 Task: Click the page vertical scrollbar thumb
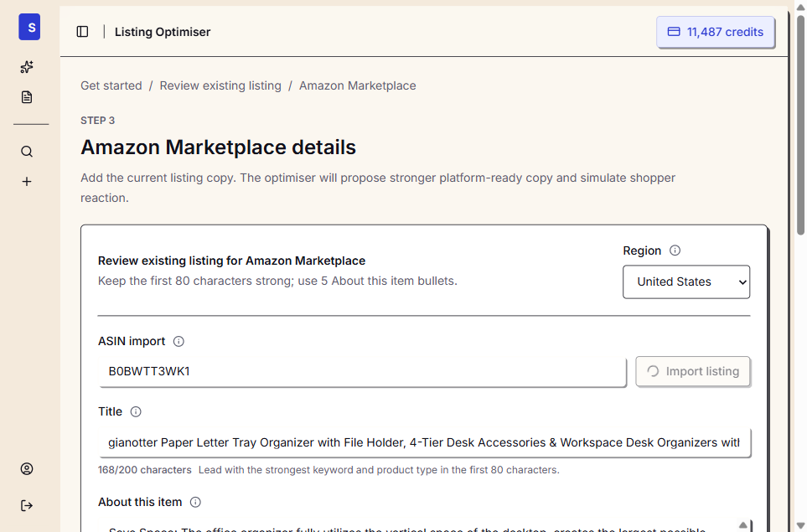(x=800, y=125)
